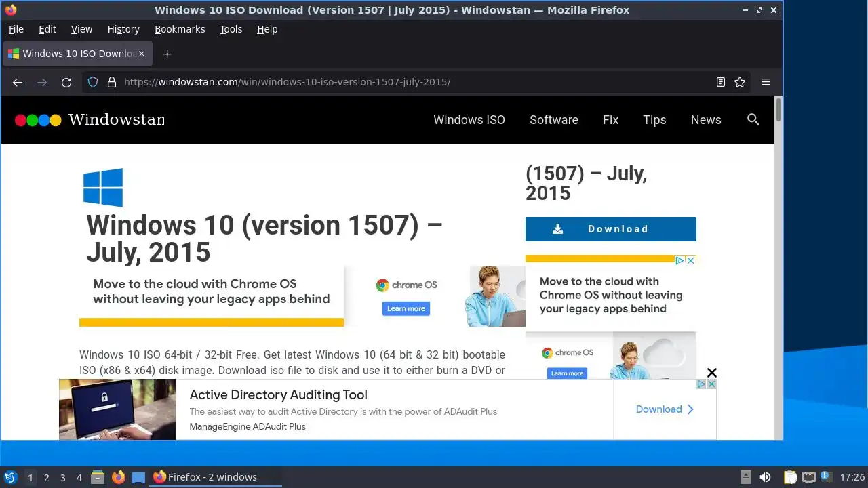Click Learn more in Chrome OS banner
This screenshot has height=488, width=868.
tap(406, 308)
